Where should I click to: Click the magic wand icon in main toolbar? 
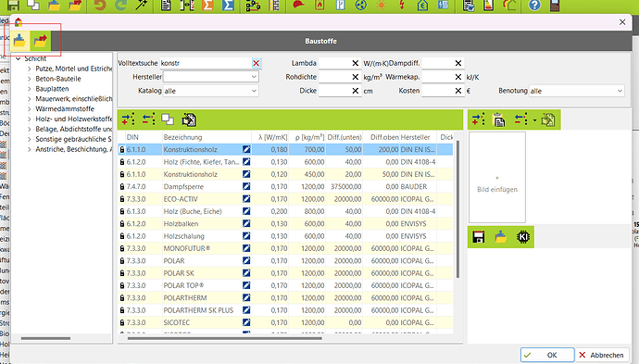tap(141, 6)
